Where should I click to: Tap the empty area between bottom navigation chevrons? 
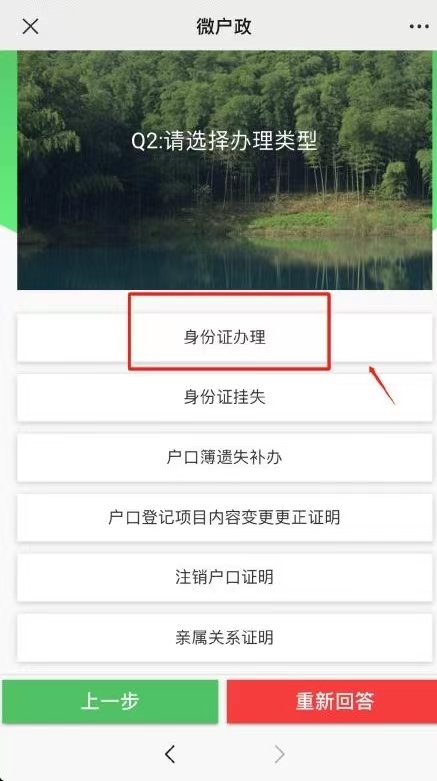coord(225,755)
